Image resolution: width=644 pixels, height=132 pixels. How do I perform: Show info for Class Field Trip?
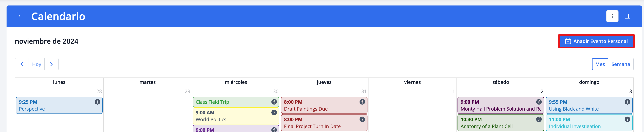click(274, 102)
